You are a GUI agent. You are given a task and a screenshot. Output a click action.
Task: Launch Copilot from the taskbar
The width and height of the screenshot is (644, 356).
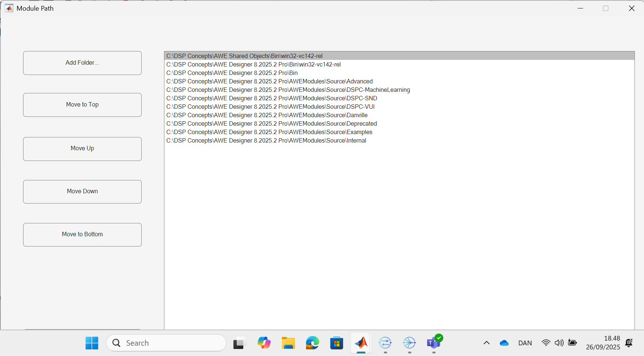click(x=264, y=343)
